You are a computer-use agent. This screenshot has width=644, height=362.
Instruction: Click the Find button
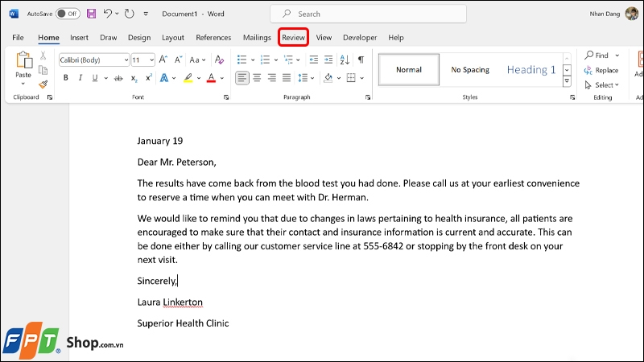pyautogui.click(x=597, y=55)
